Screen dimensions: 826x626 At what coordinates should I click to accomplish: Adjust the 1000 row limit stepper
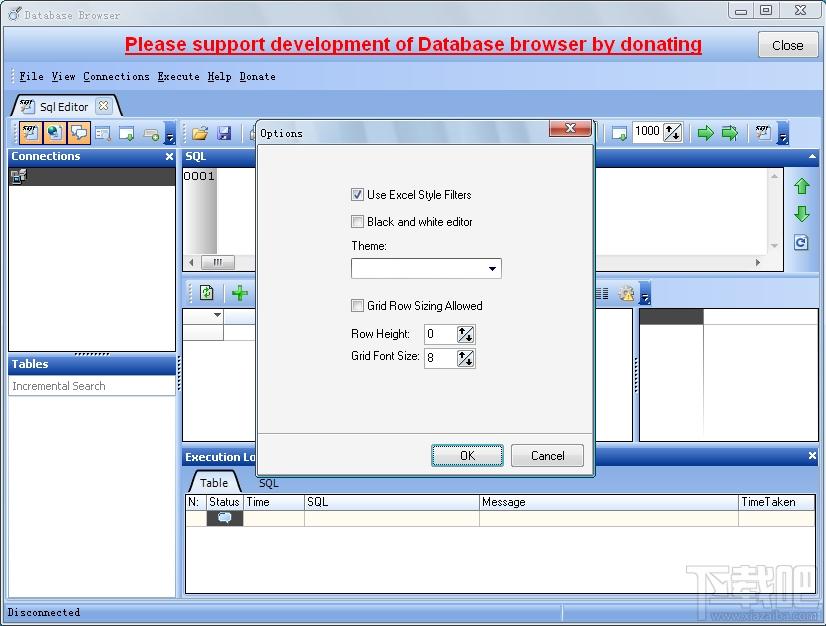(673, 132)
